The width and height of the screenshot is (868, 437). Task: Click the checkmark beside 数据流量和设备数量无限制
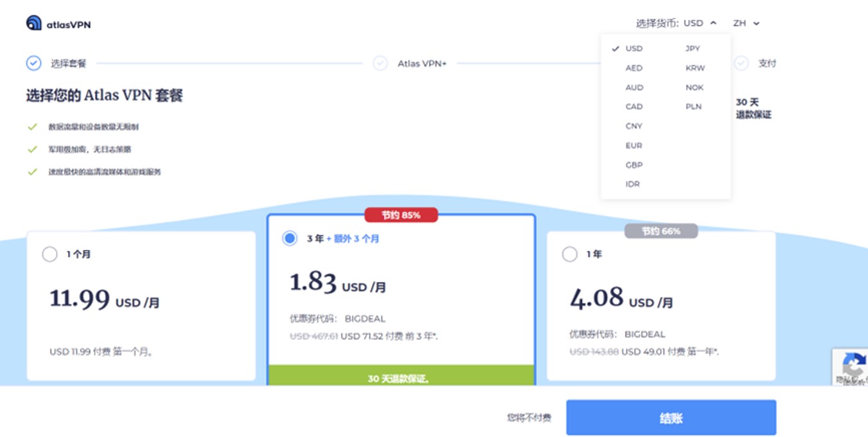click(32, 127)
